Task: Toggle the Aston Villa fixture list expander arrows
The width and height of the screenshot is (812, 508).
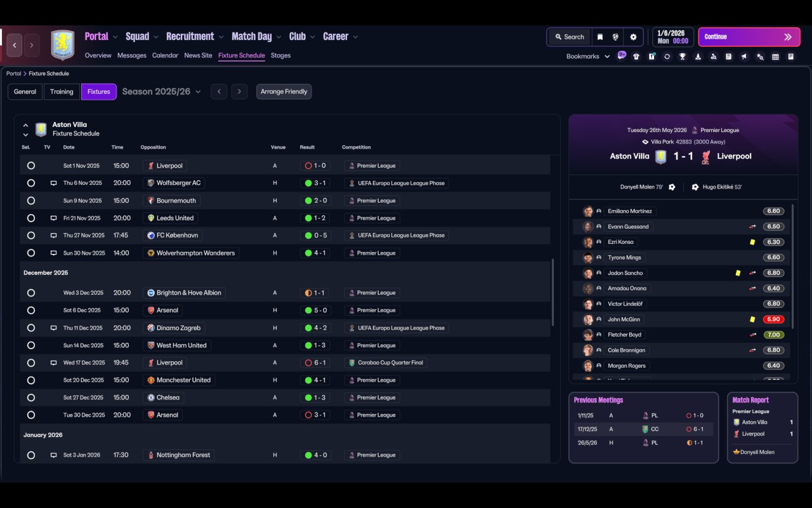Action: 25,130
